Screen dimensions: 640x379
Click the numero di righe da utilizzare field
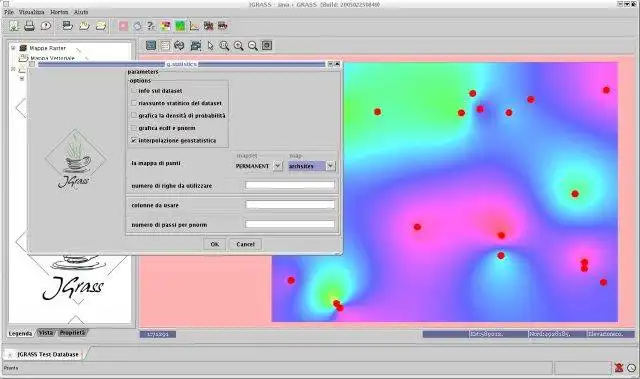[x=290, y=185]
